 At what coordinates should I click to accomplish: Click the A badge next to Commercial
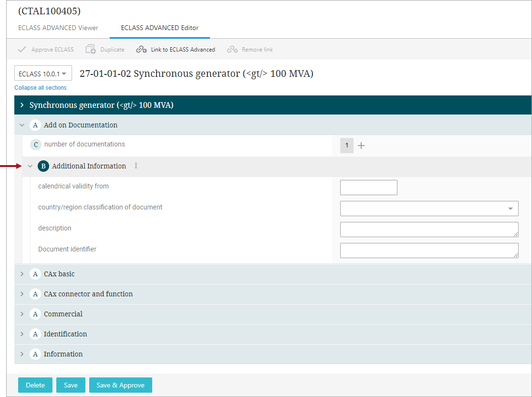pyautogui.click(x=35, y=314)
